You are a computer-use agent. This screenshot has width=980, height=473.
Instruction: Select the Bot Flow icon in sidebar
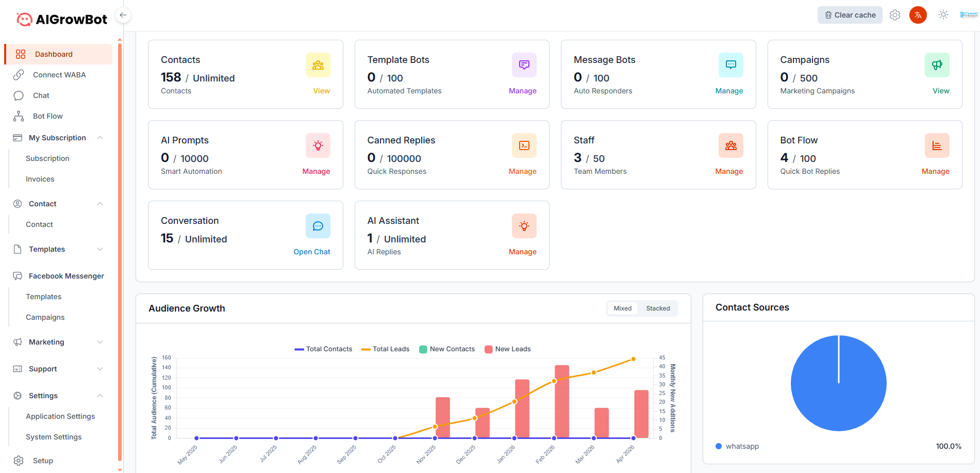pos(19,116)
